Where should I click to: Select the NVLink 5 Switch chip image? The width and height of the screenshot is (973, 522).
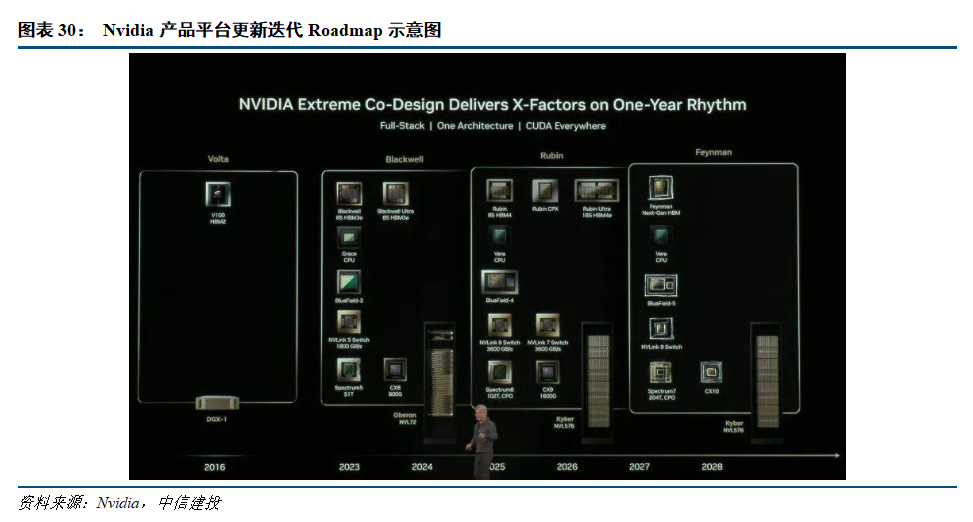pyautogui.click(x=349, y=323)
